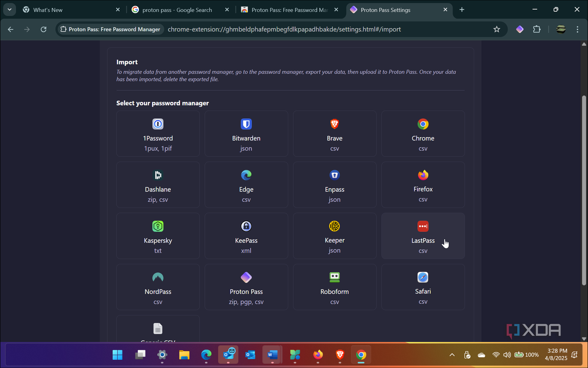Open Windows Settings gear from taskbar
The height and width of the screenshot is (368, 588).
[x=162, y=355]
